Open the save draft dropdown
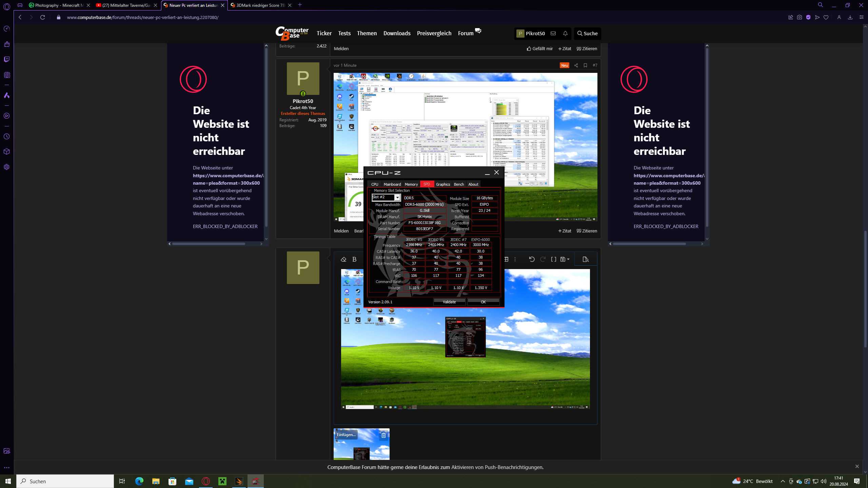Image resolution: width=868 pixels, height=488 pixels. (x=565, y=259)
